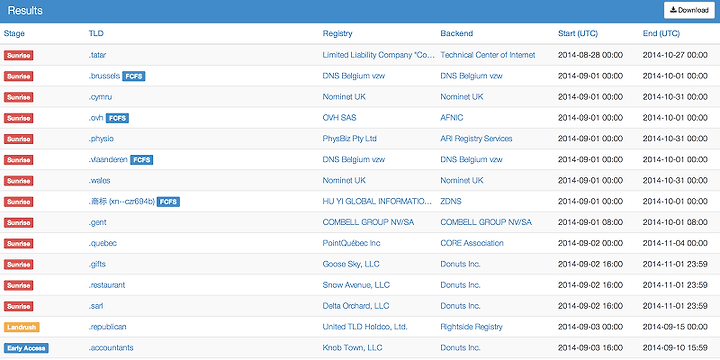
Task: Click the FCFS badge next to .brussels
Action: pyautogui.click(x=134, y=76)
